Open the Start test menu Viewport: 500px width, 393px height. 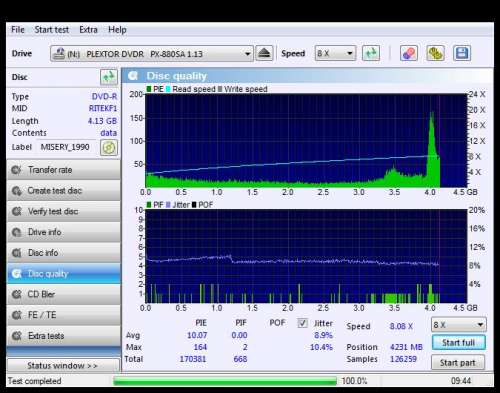point(52,30)
